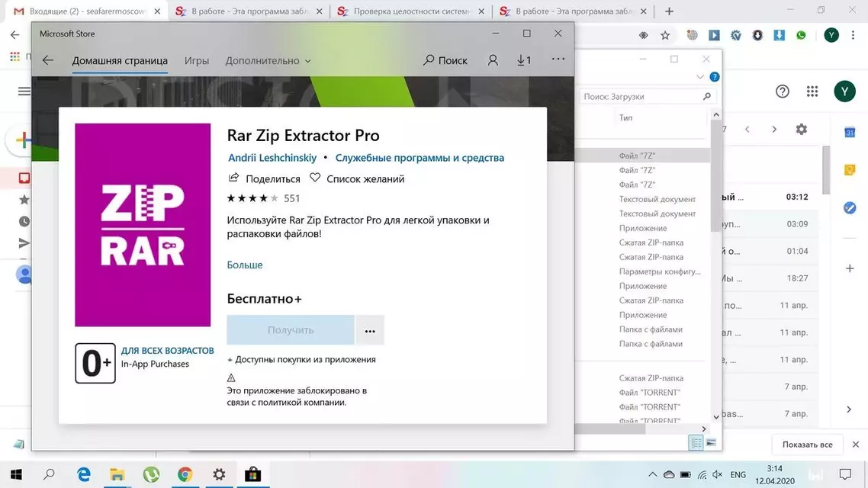Switch to Проверка целостности систем browser tab
Screen dimensions: 868x488
tap(411, 11)
